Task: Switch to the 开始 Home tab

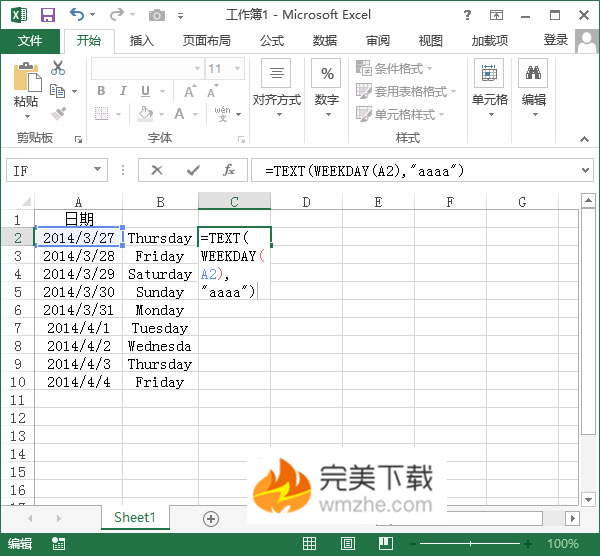Action: click(x=89, y=41)
